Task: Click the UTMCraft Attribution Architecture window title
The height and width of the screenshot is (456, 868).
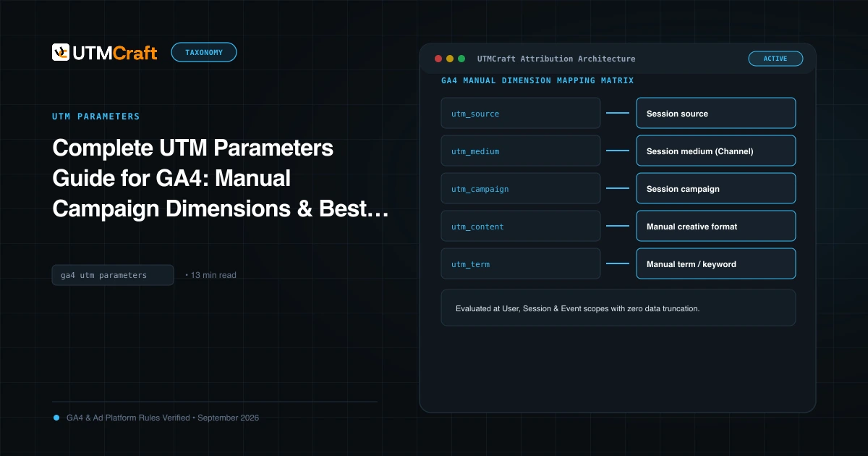Action: (x=556, y=59)
